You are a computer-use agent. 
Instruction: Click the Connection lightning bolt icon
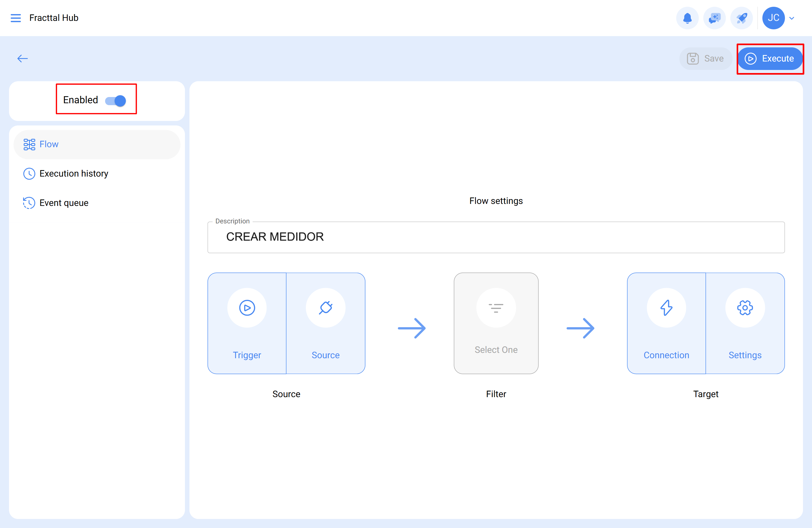click(666, 307)
